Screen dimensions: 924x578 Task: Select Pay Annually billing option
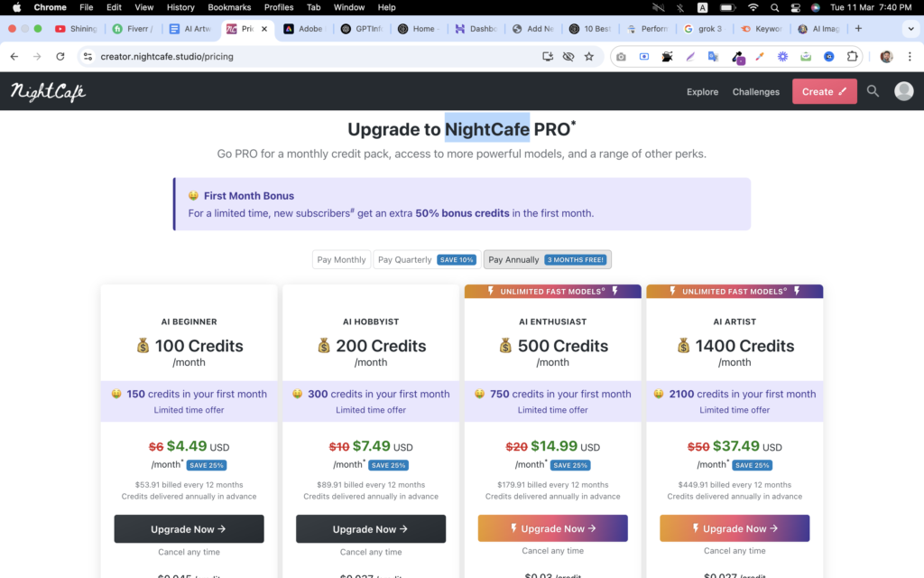tap(548, 259)
